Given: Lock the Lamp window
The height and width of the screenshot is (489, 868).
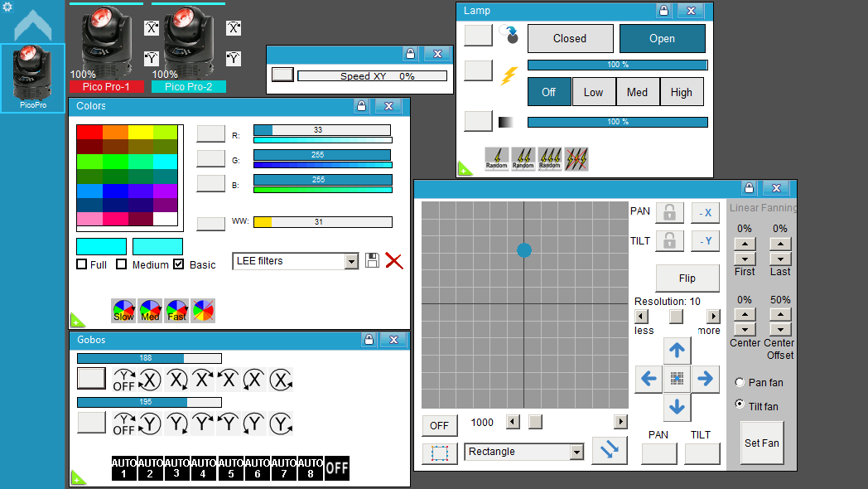Looking at the screenshot, I should point(663,11).
